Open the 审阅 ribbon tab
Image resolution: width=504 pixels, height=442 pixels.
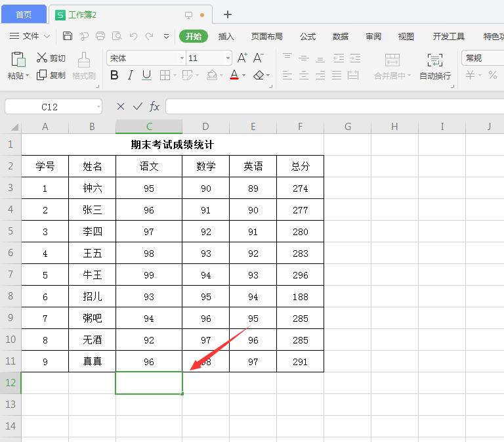coord(373,36)
